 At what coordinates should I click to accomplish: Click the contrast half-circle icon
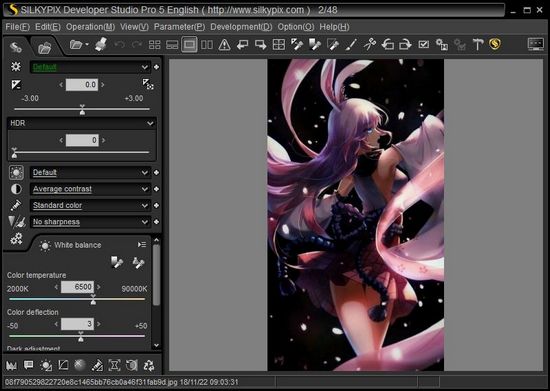pyautogui.click(x=16, y=189)
